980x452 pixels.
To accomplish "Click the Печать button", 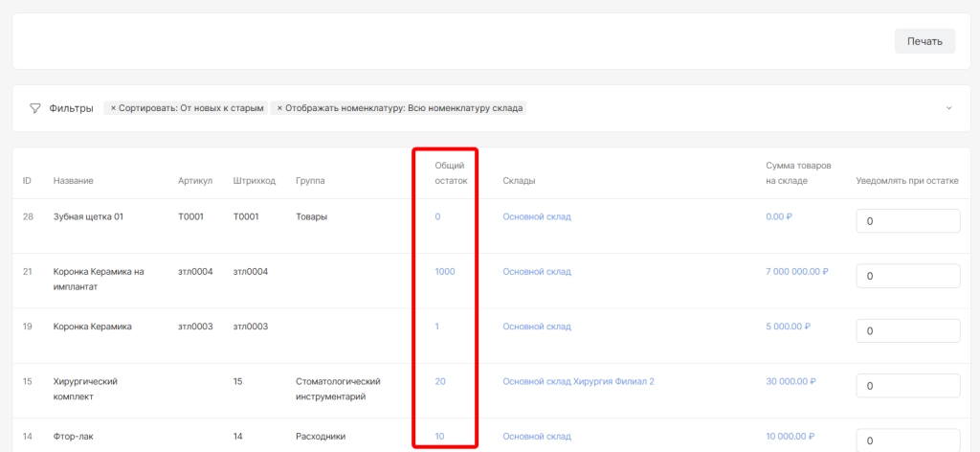I will (924, 41).
